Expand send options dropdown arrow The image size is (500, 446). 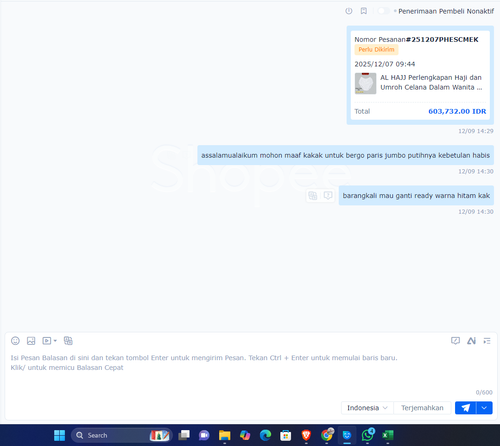[484, 408]
